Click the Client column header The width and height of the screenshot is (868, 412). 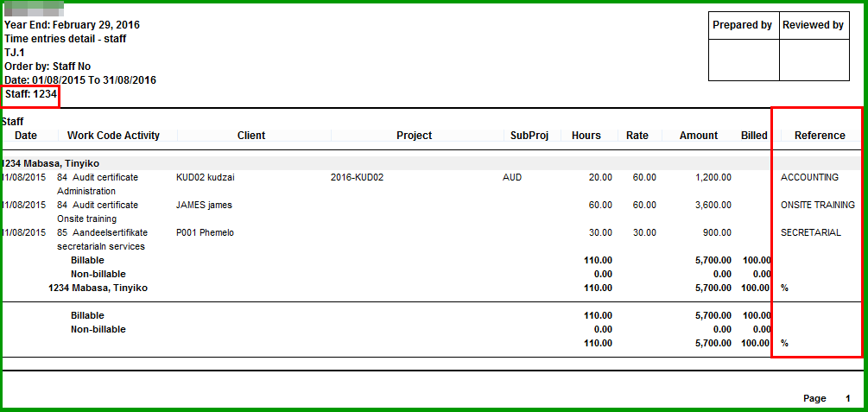pos(251,136)
